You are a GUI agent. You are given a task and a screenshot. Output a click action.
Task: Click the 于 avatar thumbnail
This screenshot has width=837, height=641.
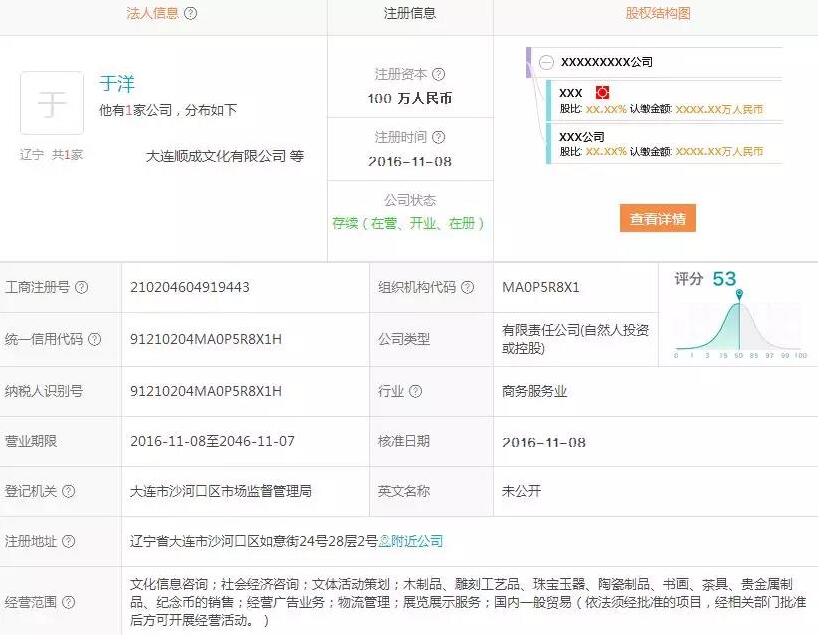[x=51, y=103]
